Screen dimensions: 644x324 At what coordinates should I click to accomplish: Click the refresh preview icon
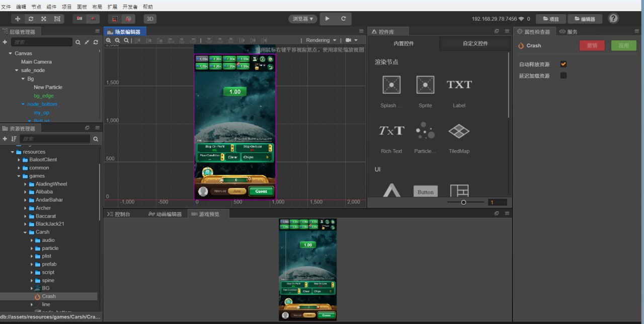(344, 19)
